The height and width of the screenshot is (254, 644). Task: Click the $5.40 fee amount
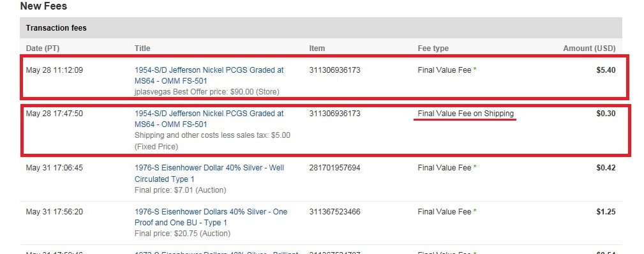[606, 70]
